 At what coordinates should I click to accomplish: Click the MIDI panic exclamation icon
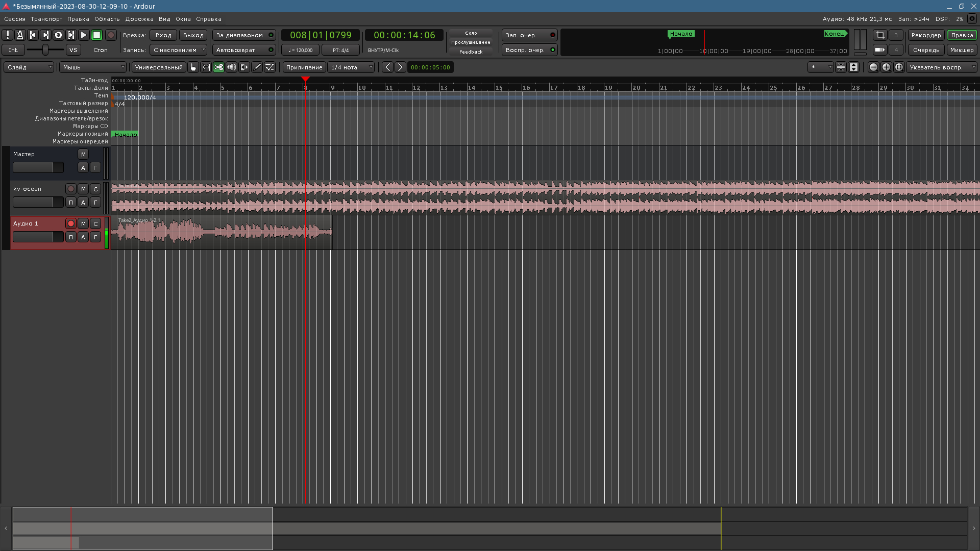click(8, 35)
